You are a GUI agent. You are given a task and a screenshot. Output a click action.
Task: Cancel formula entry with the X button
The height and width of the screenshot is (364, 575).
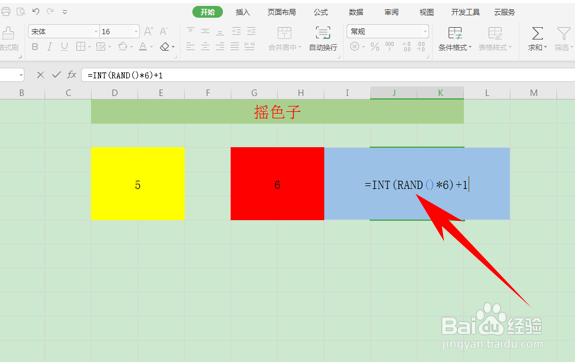point(40,75)
